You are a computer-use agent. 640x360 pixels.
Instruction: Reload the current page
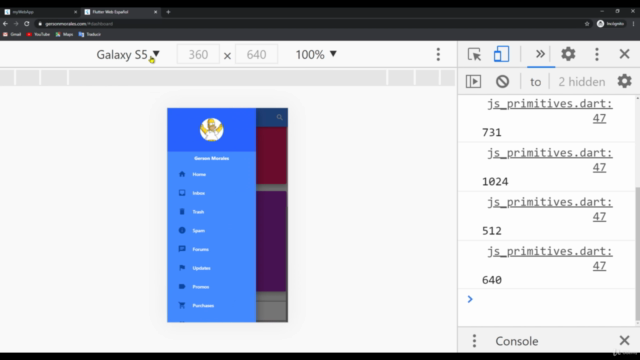[x=27, y=24]
